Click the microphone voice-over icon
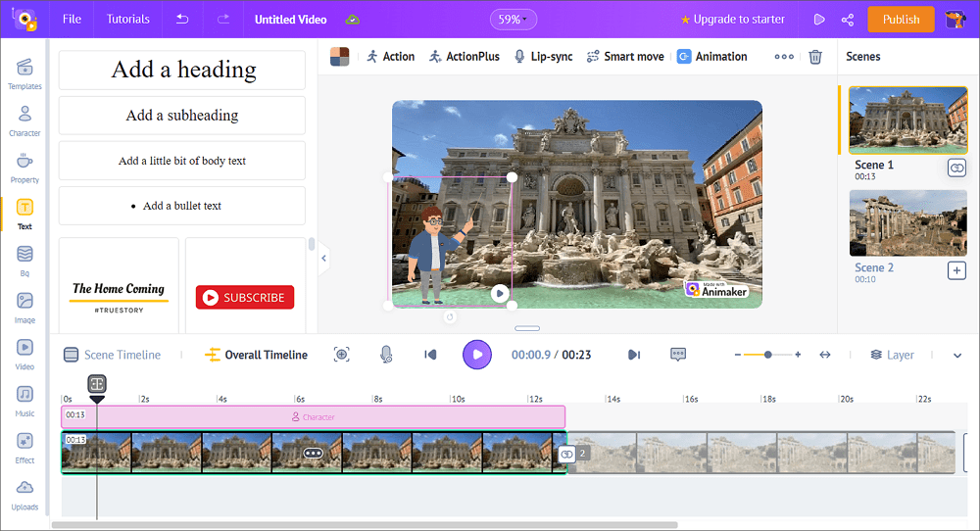Image resolution: width=980 pixels, height=531 pixels. pyautogui.click(x=386, y=355)
